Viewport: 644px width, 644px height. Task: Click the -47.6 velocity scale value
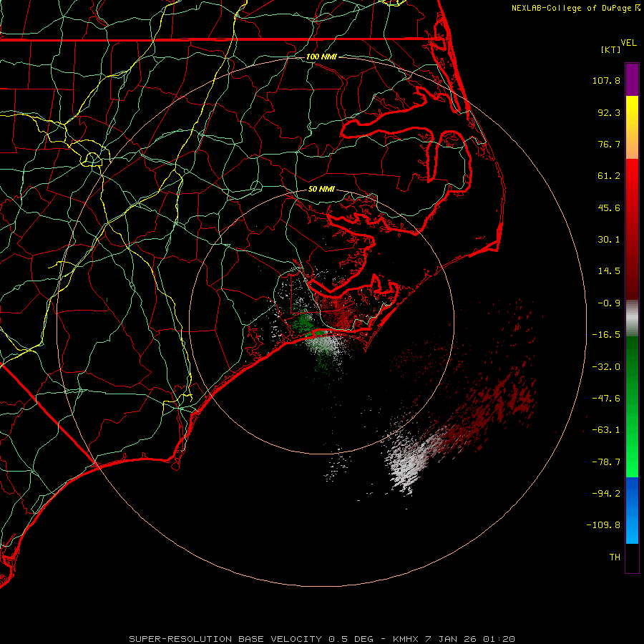pos(606,399)
